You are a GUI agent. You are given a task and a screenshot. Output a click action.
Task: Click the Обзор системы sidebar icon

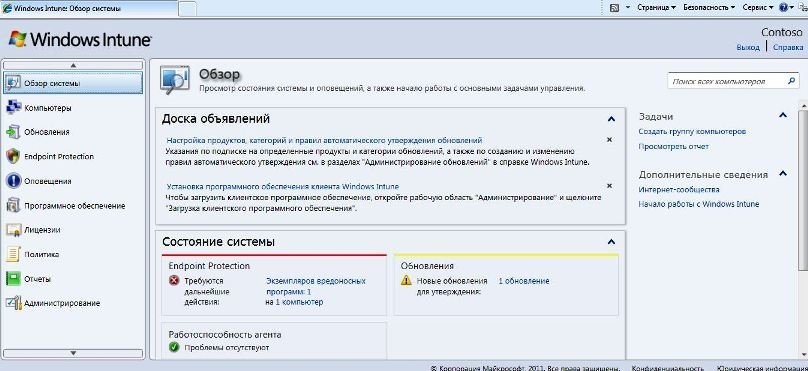coord(13,82)
